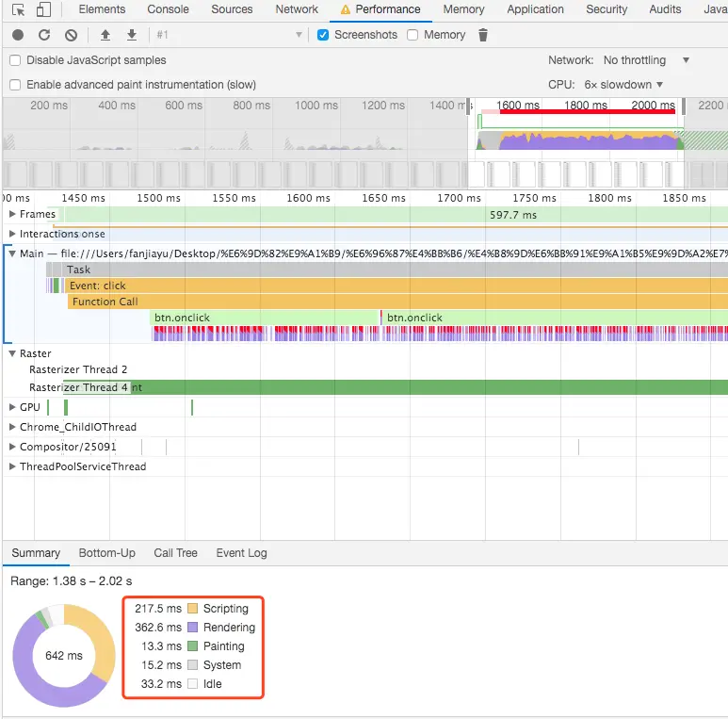Load profile with the upload arrow icon

105,35
